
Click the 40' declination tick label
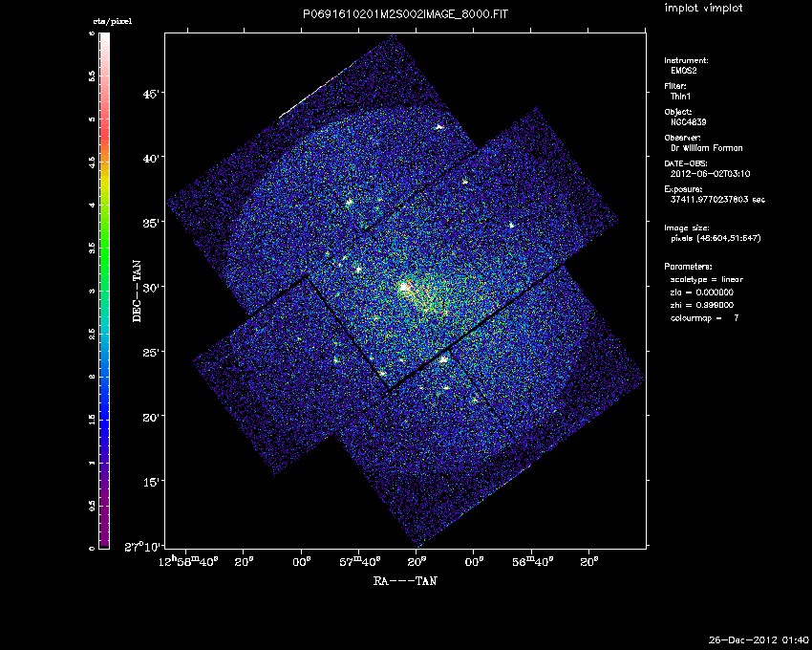152,158
